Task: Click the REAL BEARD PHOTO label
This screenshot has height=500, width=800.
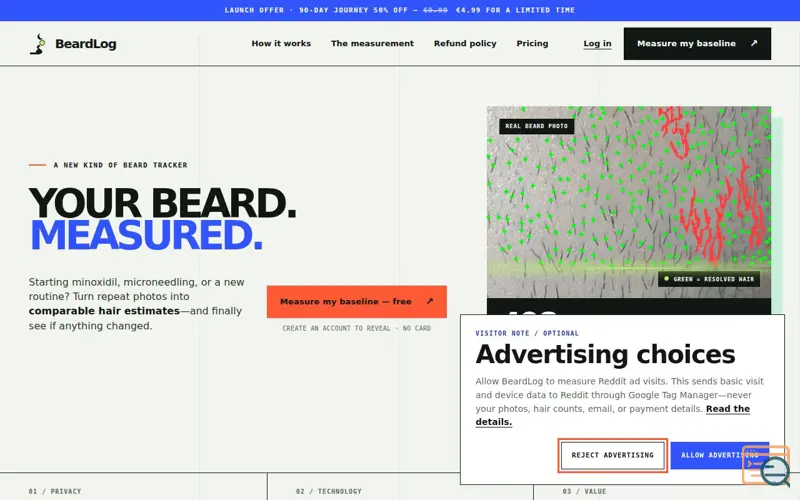Action: click(536, 126)
